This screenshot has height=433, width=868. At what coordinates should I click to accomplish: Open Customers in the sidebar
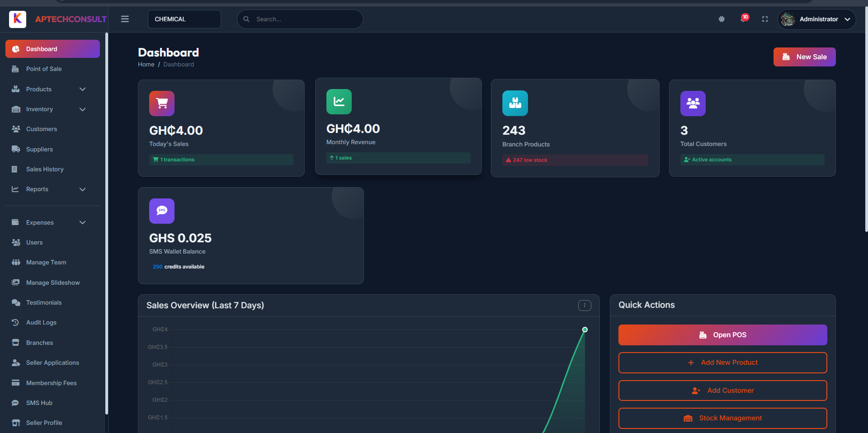coord(52,129)
